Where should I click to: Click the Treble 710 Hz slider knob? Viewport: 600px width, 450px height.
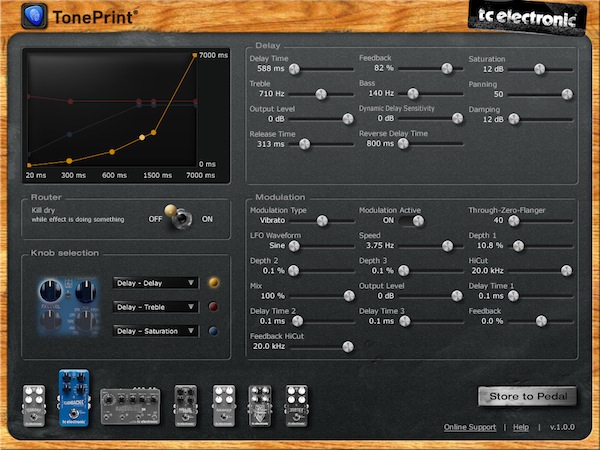pyautogui.click(x=321, y=94)
